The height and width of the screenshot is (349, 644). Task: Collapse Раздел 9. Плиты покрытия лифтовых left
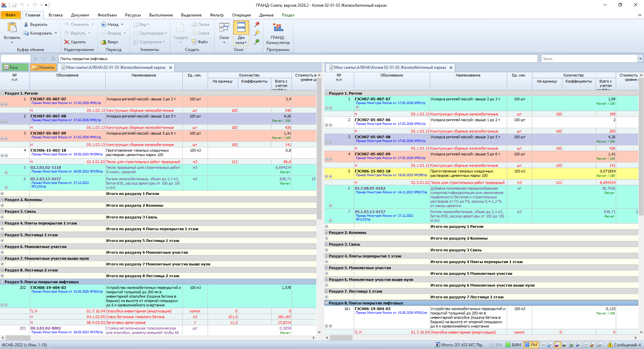click(x=2, y=282)
